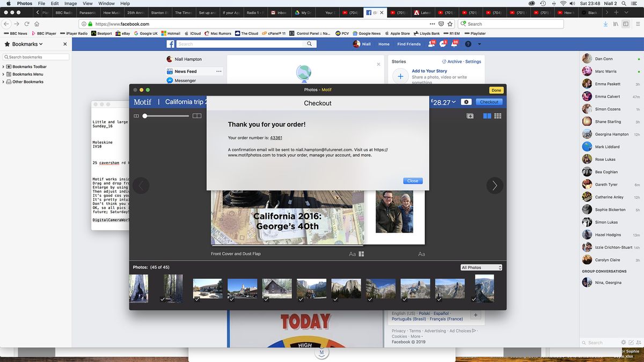
Task: Click the order number 43361 link
Action: tap(276, 138)
